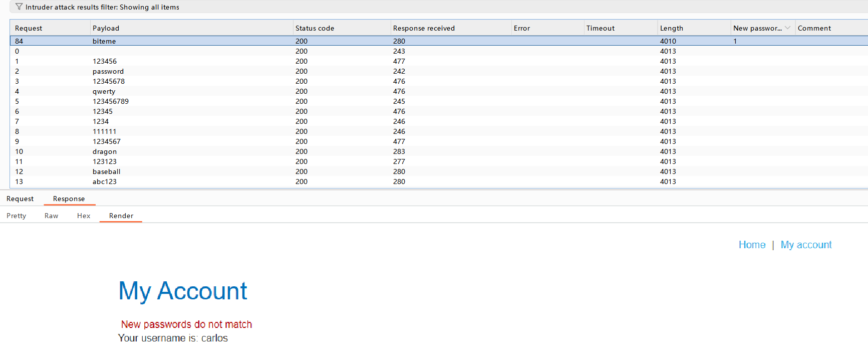
Task: Open the My account link
Action: (x=806, y=245)
